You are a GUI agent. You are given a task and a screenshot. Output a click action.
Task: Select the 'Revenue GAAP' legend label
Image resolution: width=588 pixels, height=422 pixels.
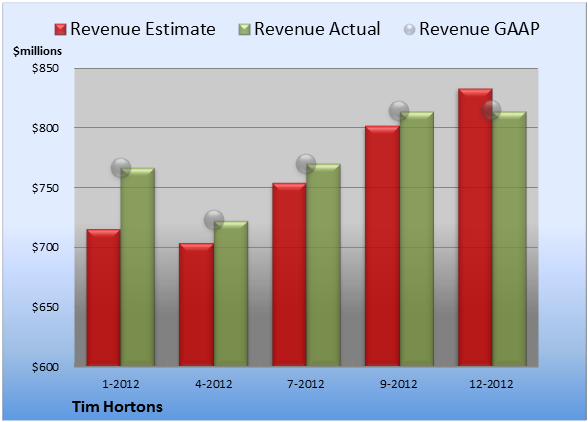pos(479,29)
